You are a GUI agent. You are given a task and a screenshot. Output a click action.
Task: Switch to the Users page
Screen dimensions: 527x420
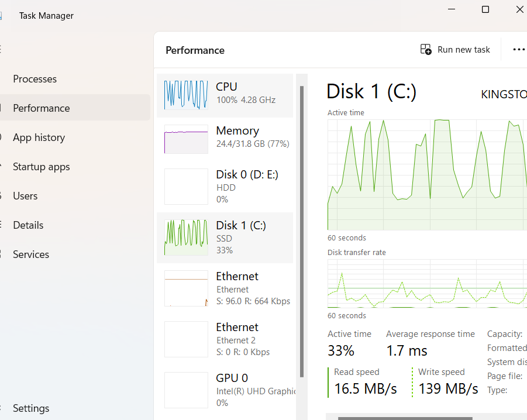25,196
